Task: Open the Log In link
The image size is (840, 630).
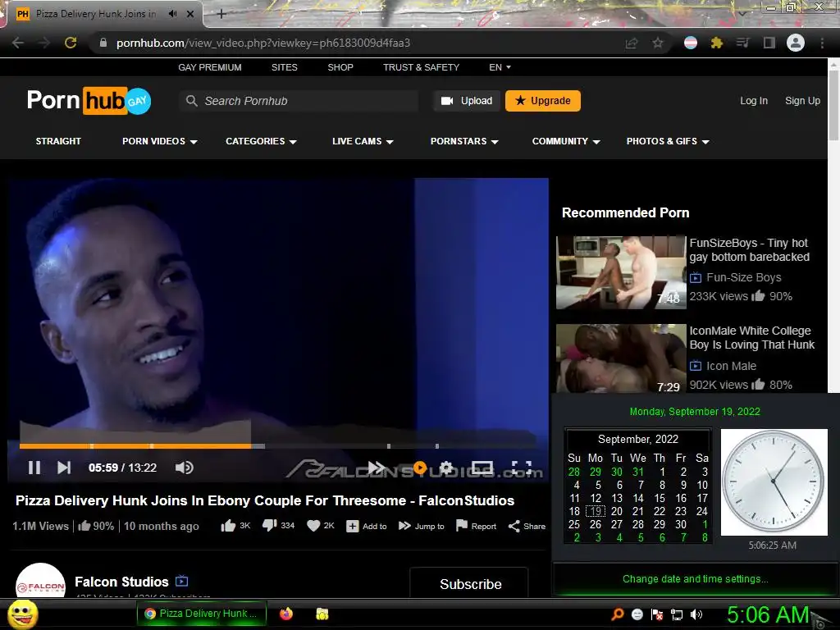Action: [754, 101]
